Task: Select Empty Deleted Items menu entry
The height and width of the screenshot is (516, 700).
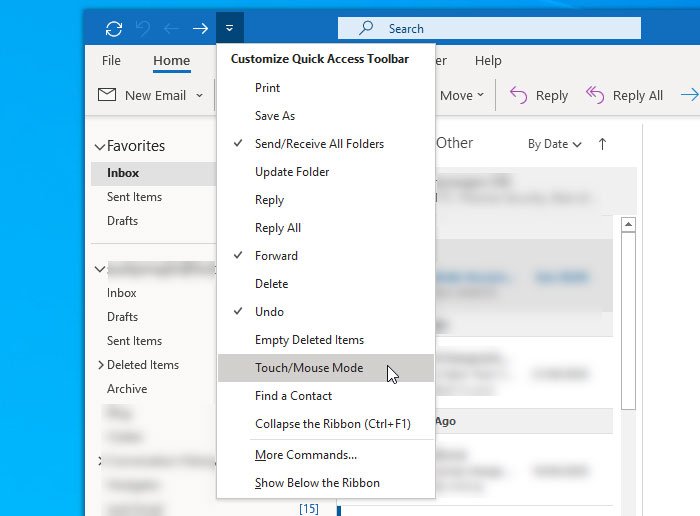Action: pyautogui.click(x=325, y=340)
